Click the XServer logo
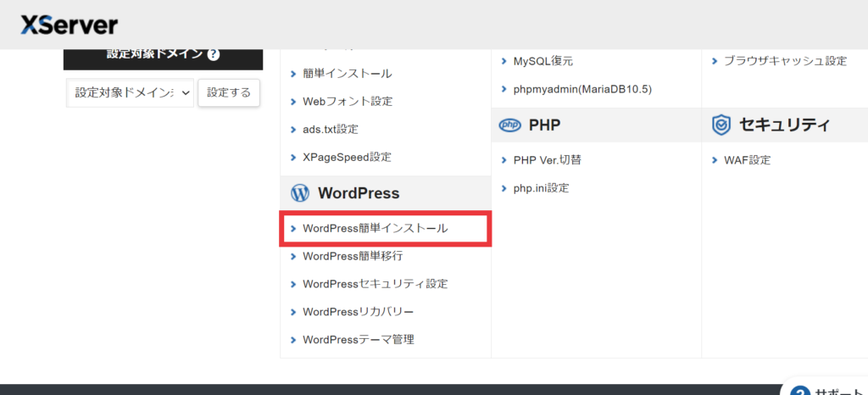This screenshot has width=868, height=395. (x=70, y=25)
